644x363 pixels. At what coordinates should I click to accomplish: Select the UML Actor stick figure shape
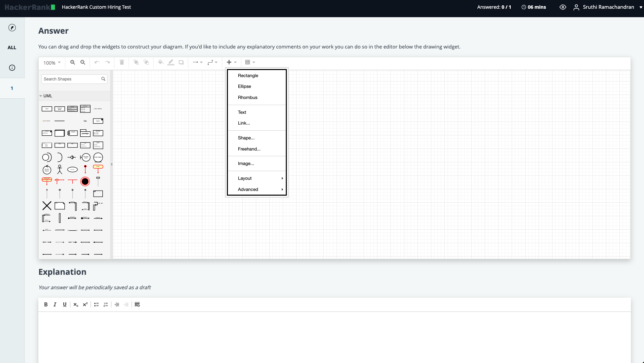pyautogui.click(x=60, y=169)
